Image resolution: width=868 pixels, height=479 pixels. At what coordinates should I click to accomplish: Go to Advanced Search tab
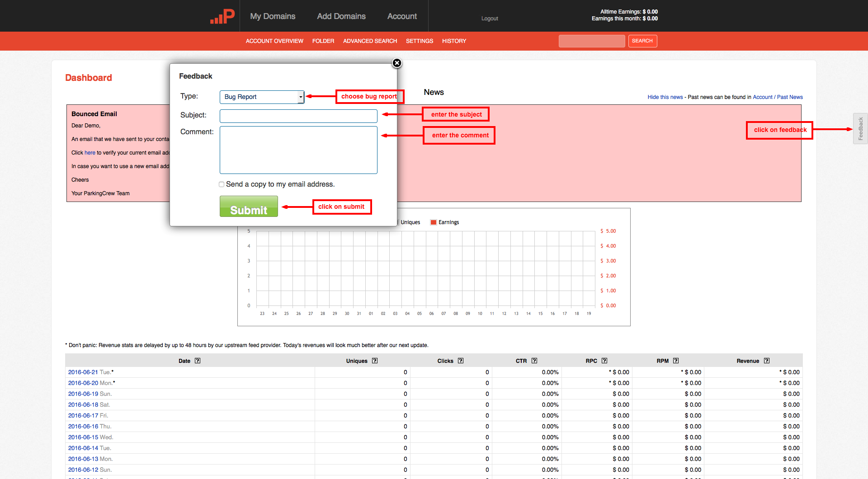coord(370,41)
